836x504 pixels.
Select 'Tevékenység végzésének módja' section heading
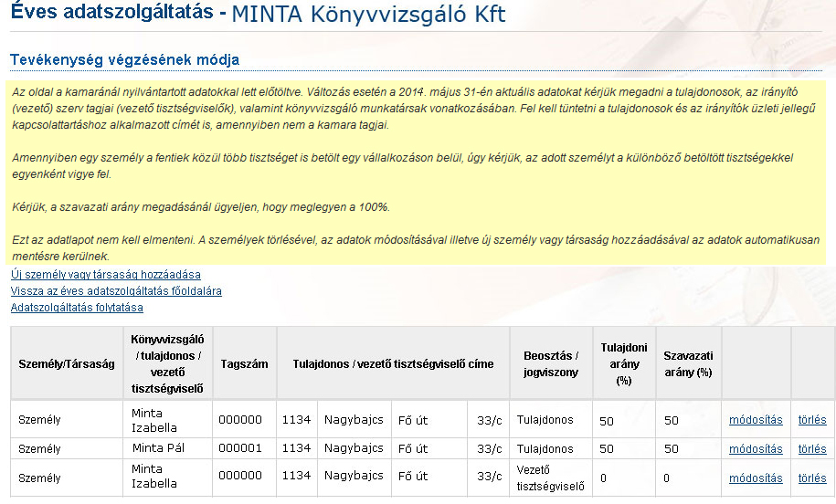coord(125,59)
